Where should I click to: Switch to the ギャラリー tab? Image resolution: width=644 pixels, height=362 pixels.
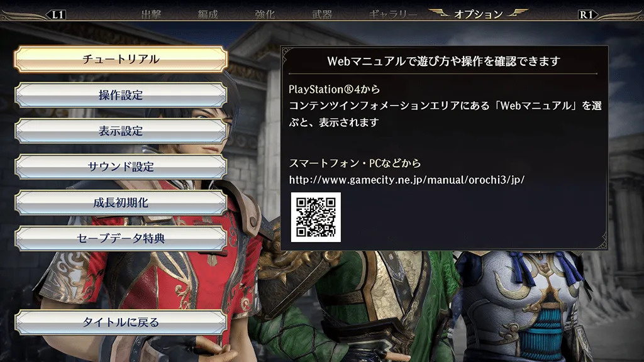[x=393, y=15]
